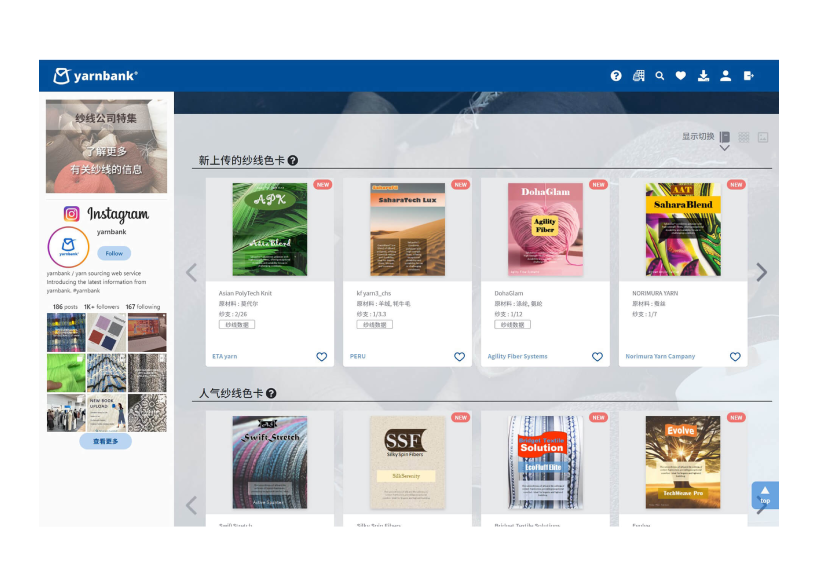Click the NORIMURA YARN title text
818x586 pixels.
(x=655, y=293)
